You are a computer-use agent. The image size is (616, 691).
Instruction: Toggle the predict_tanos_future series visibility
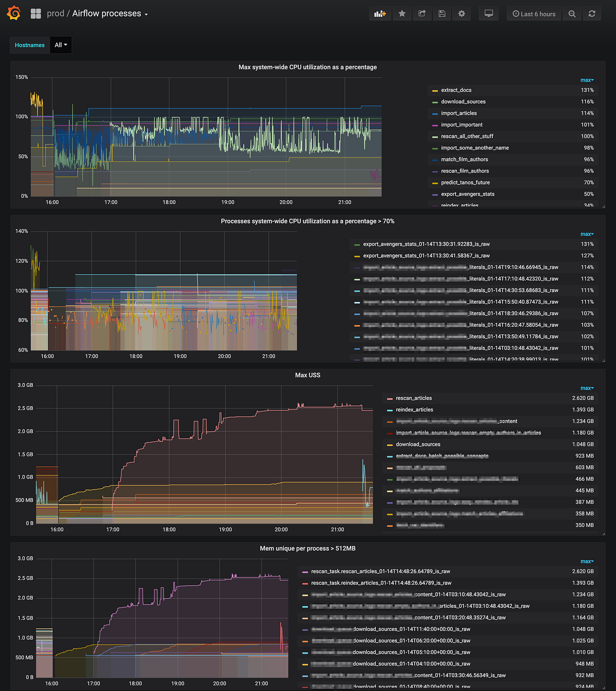tap(465, 182)
